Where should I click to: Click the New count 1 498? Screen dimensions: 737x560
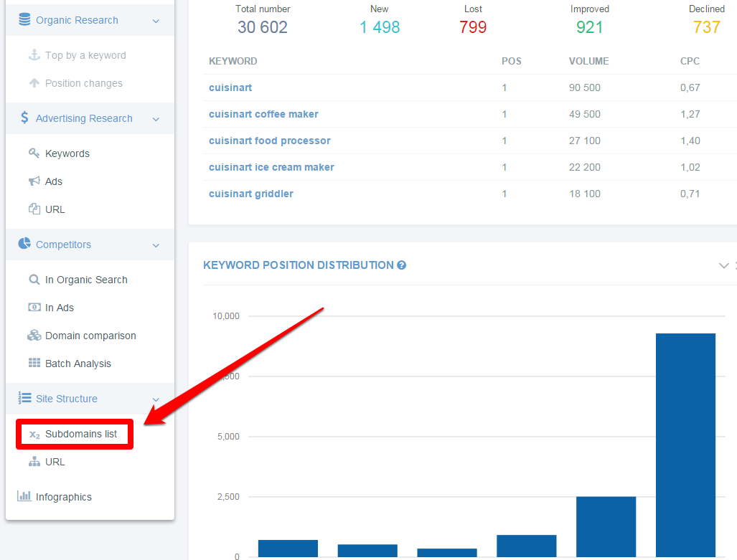click(x=380, y=27)
